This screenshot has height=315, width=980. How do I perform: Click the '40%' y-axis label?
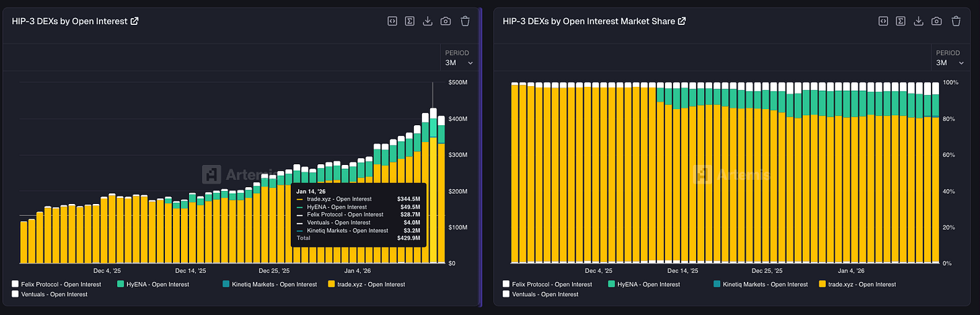coord(950,191)
